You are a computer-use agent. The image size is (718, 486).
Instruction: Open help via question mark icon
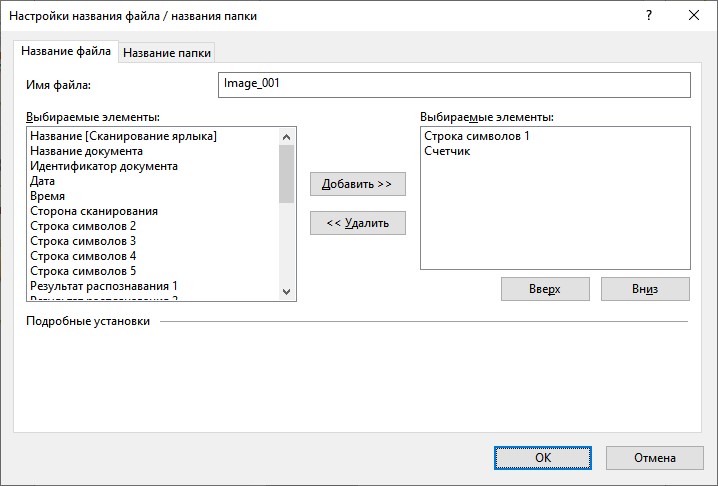[x=649, y=16]
